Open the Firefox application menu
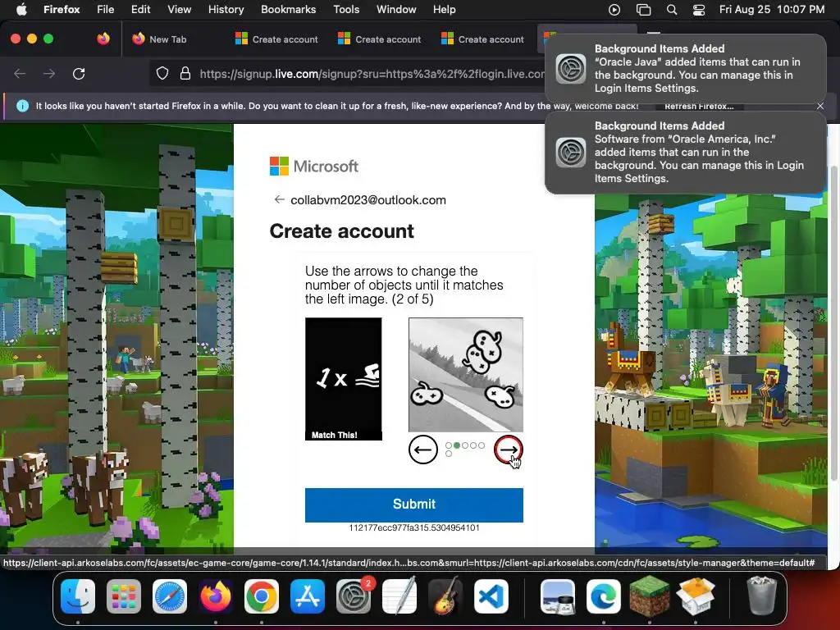The width and height of the screenshot is (840, 630). (x=62, y=10)
